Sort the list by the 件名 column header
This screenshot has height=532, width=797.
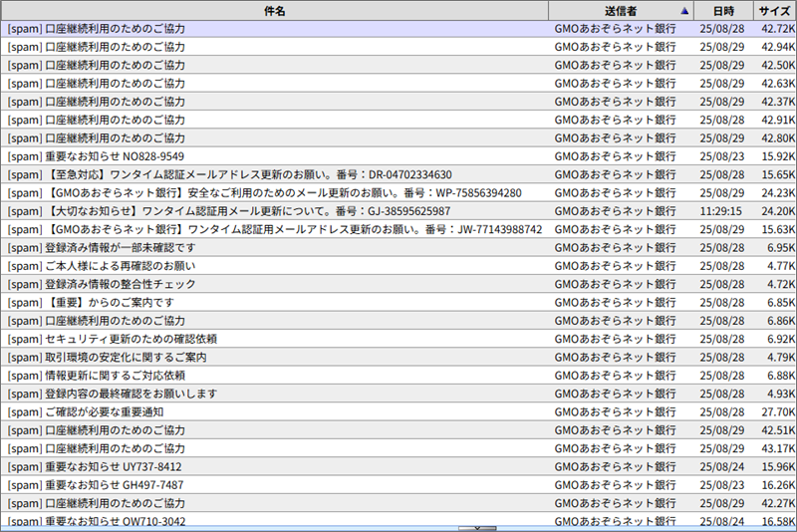(275, 11)
